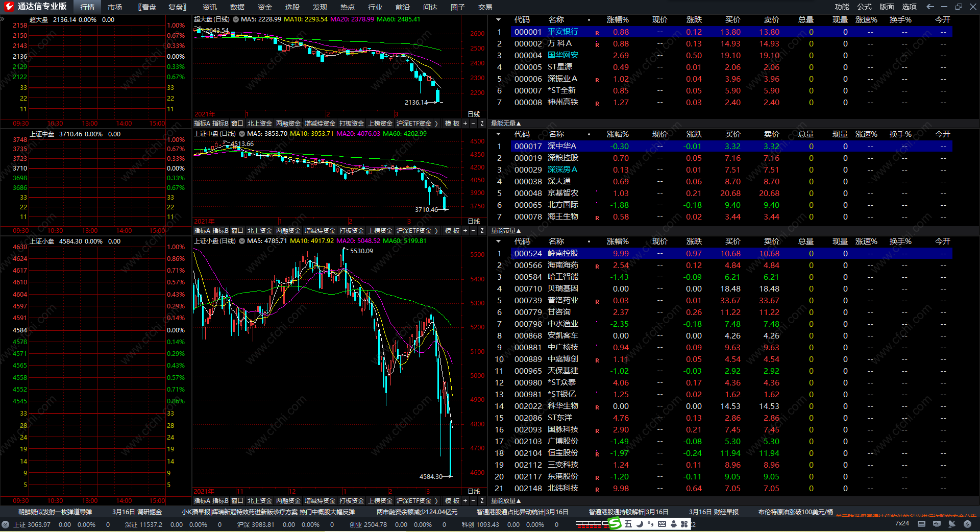Screen dimensions: 980x532
Task: Click the minus zoom icon in 上证中盘 chart toolbar
Action: [473, 231]
